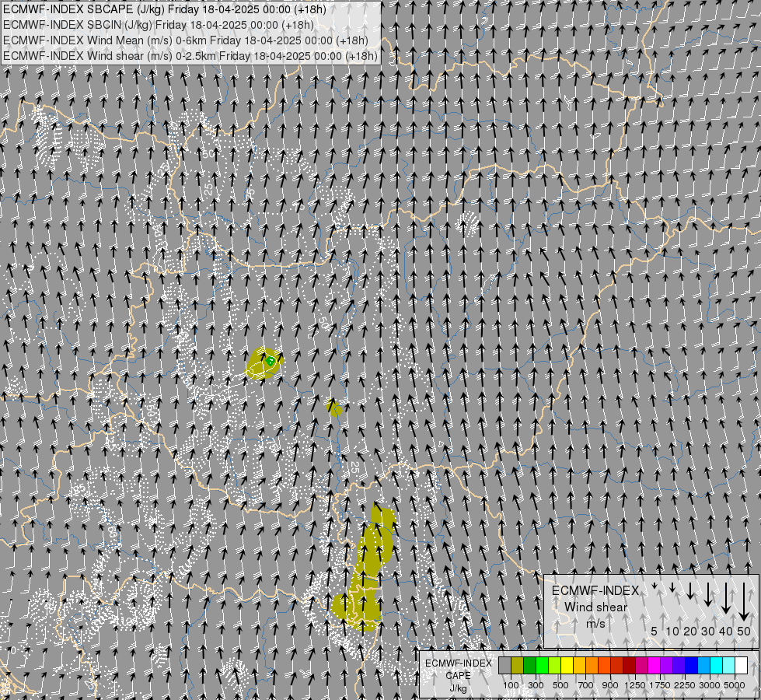Select the bright magenta CAPE legend swatch
Screen dimensions: 761x700
[x=654, y=666]
